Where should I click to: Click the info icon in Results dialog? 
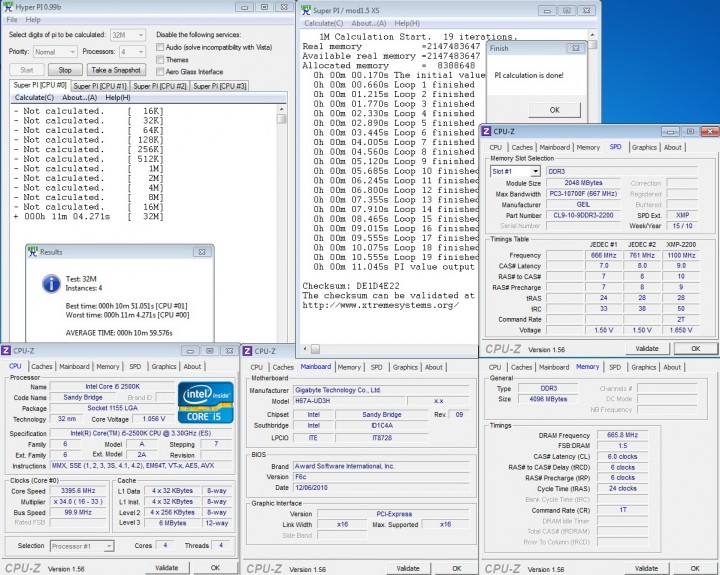pos(51,283)
